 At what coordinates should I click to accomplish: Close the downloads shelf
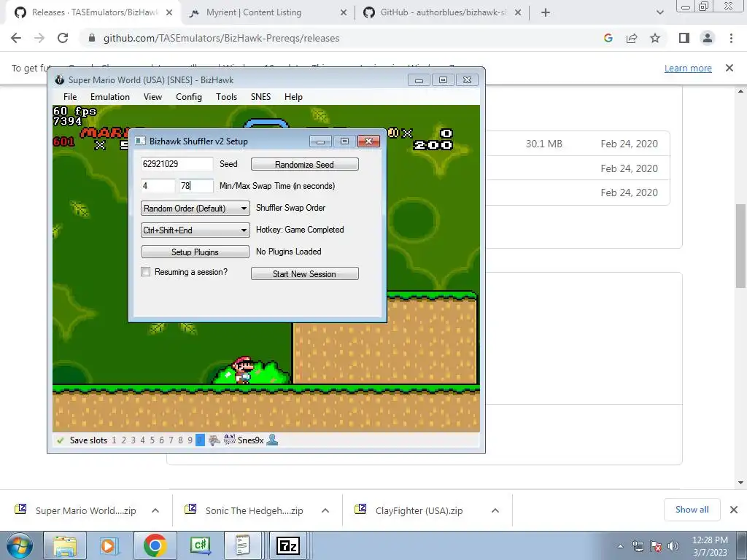coord(734,510)
